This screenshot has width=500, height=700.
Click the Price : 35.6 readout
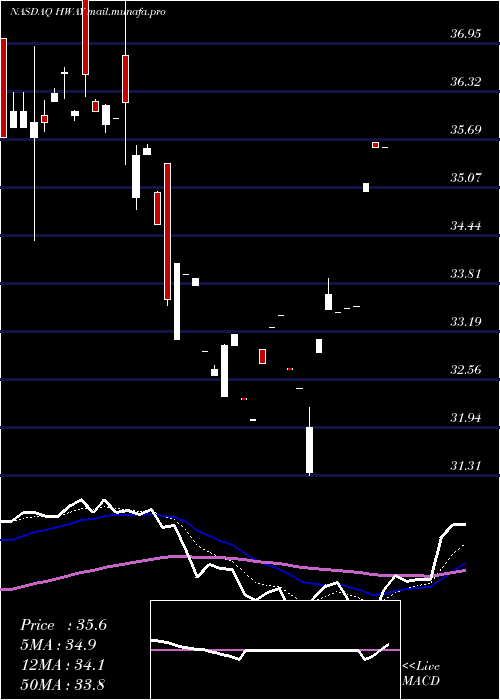tap(63, 625)
